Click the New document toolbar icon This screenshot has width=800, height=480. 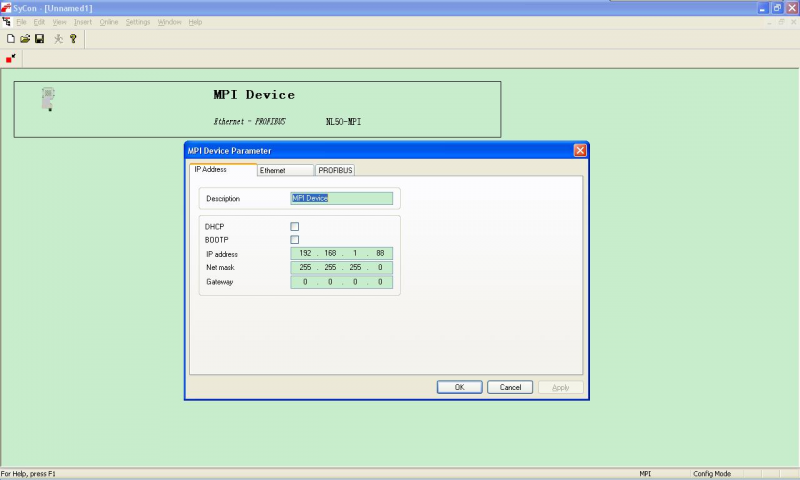(x=11, y=39)
